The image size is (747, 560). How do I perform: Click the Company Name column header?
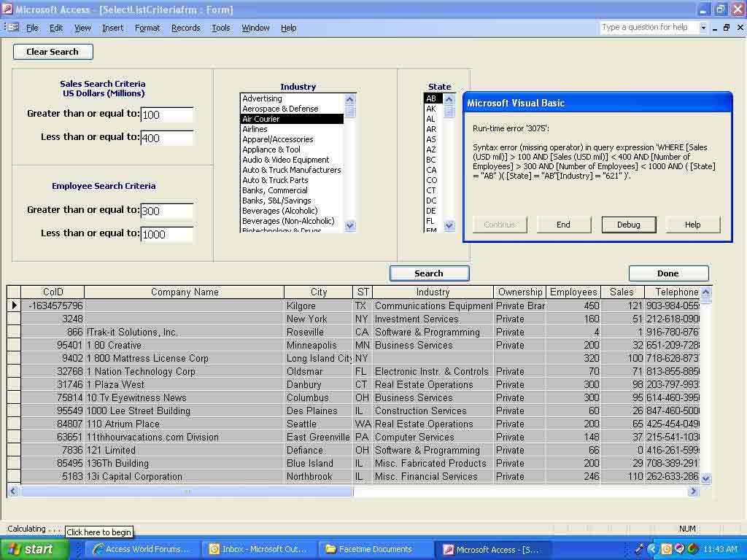point(185,292)
